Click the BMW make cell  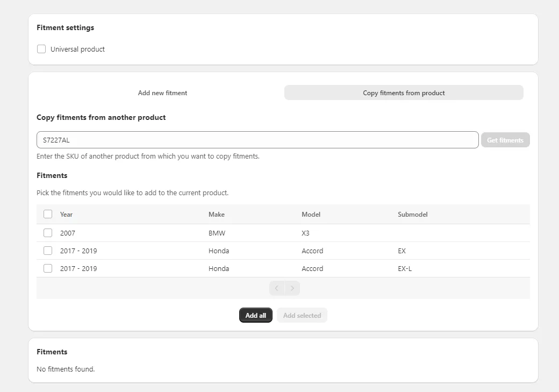coord(217,233)
